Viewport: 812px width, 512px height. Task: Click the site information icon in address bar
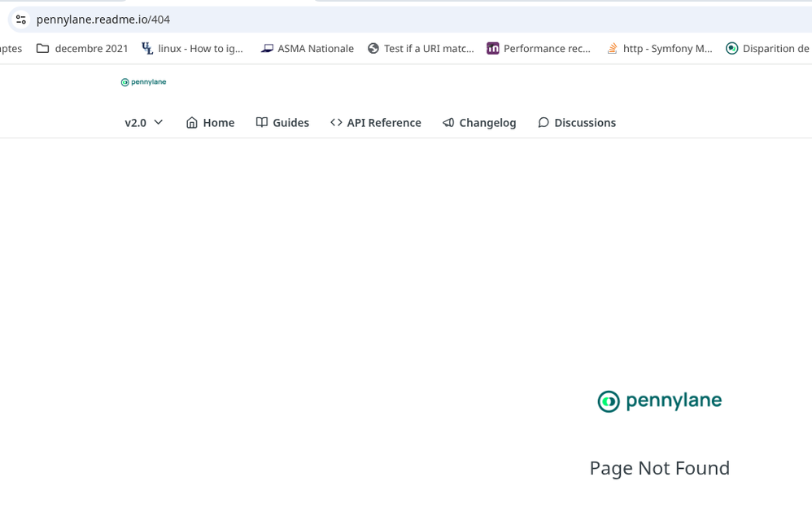click(21, 20)
